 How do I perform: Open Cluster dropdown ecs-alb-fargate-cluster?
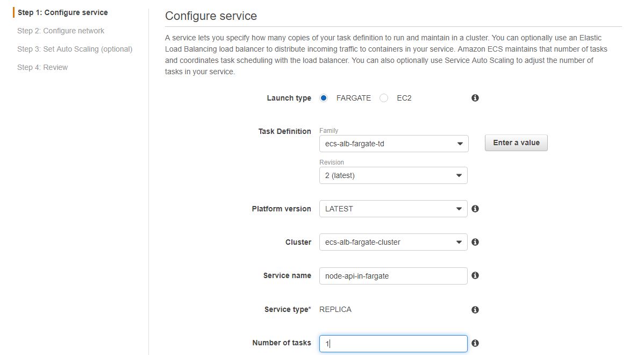[393, 242]
